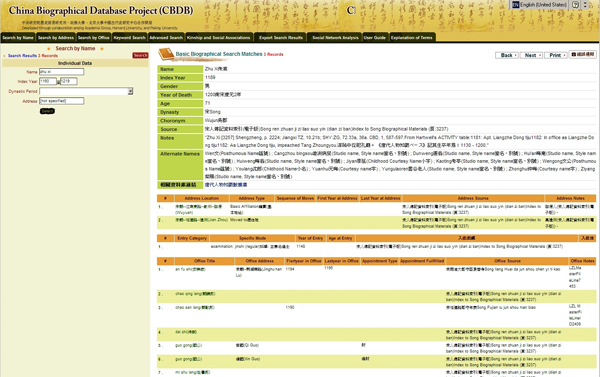Click the an fu shi office title
The height and width of the screenshot is (377, 600).
point(190,269)
